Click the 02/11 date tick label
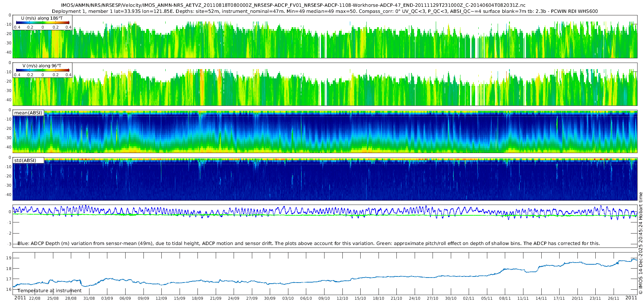This screenshot has height=304, width=644. coord(469,298)
